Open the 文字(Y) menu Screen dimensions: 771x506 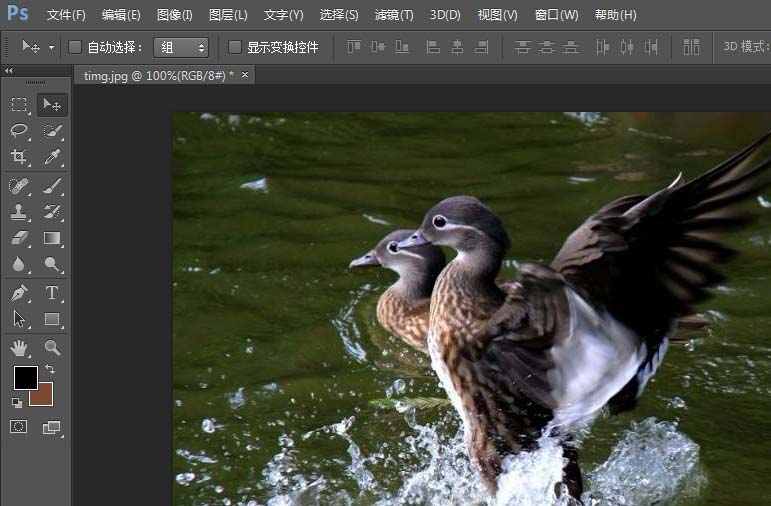click(x=283, y=15)
